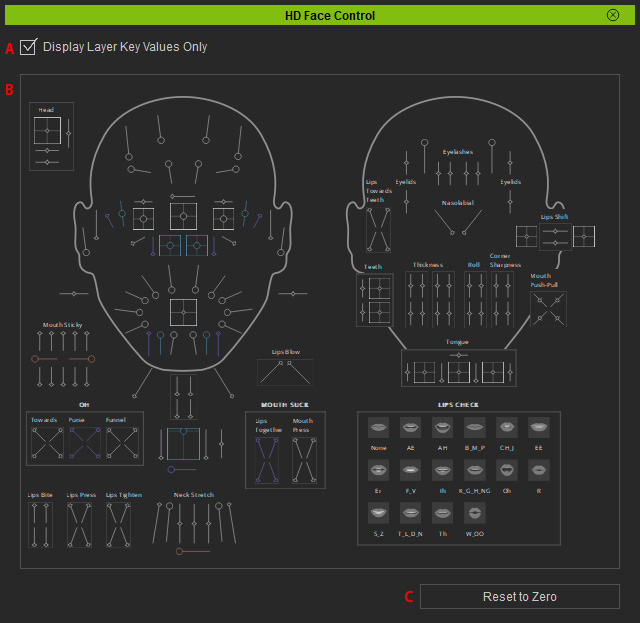Click the upper Teeth square control
Screen dimensions: 640x623
379,289
